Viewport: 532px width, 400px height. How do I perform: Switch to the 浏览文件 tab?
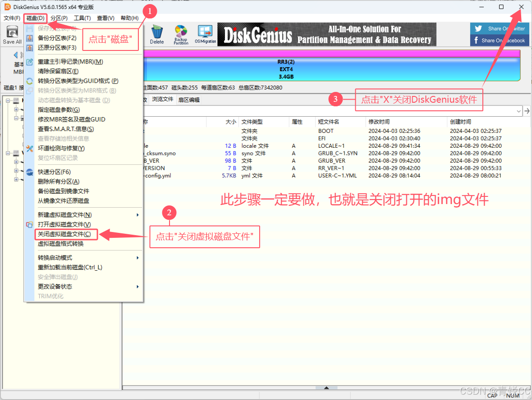coord(162,99)
